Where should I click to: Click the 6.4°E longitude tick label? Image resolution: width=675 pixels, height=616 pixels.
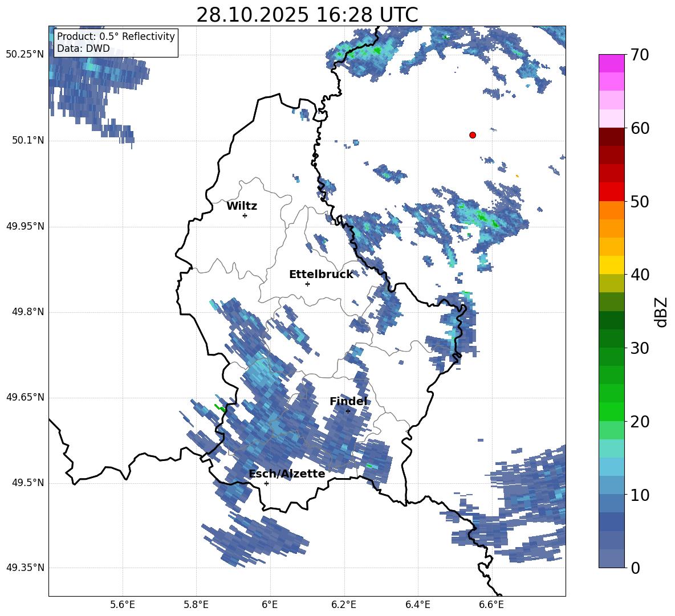point(417,605)
